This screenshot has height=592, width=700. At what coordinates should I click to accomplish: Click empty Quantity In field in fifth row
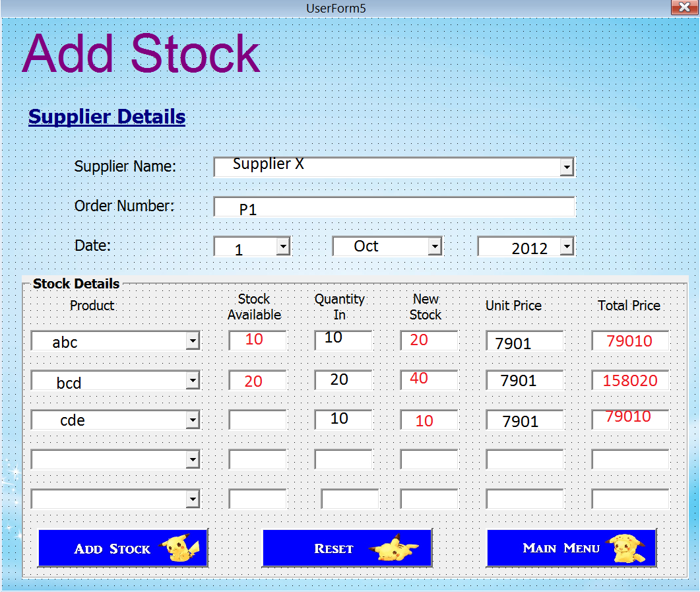point(350,499)
